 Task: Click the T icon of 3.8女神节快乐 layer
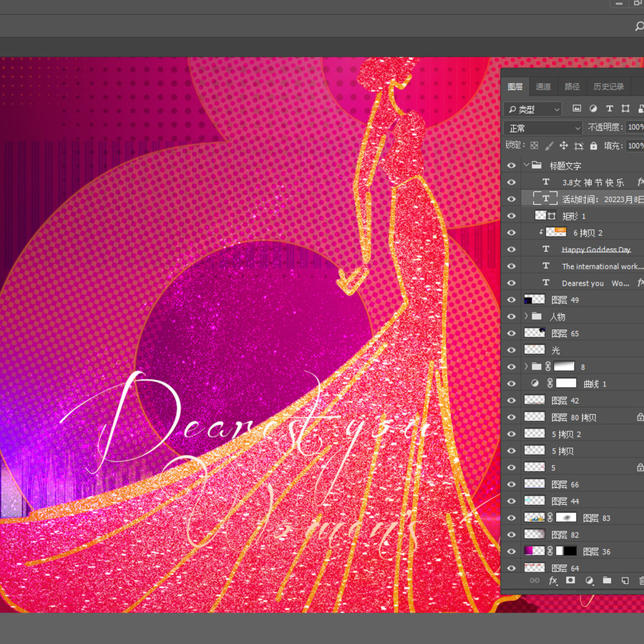click(x=546, y=182)
